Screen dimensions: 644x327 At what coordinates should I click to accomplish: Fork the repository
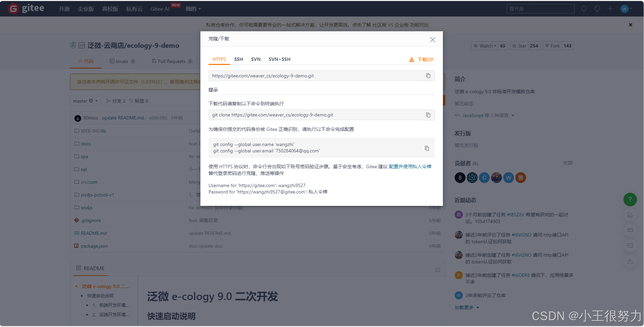coord(552,46)
